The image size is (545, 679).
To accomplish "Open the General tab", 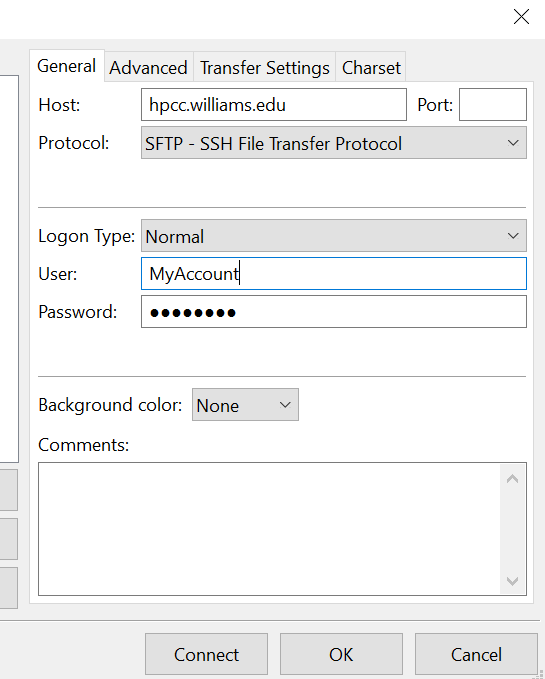I will (67, 66).
